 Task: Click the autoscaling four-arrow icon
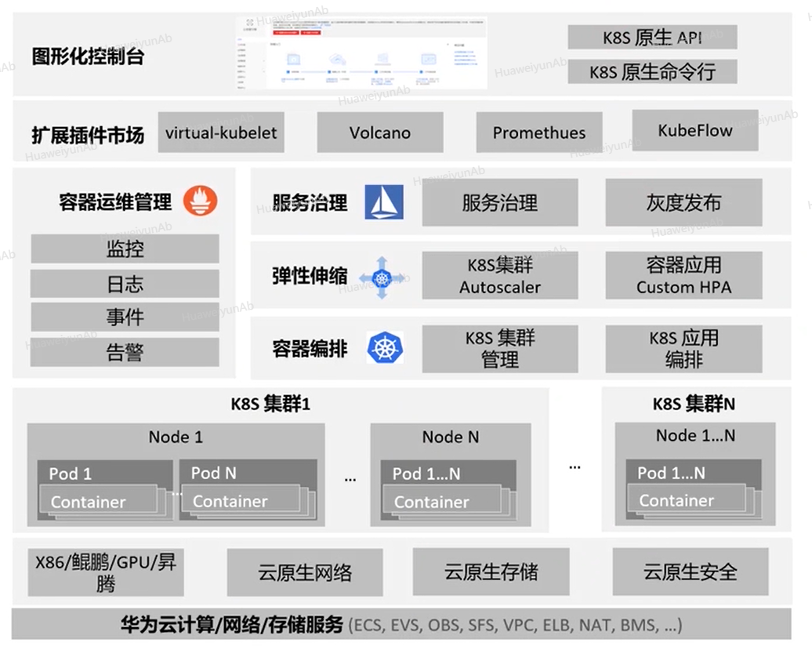coord(382,278)
